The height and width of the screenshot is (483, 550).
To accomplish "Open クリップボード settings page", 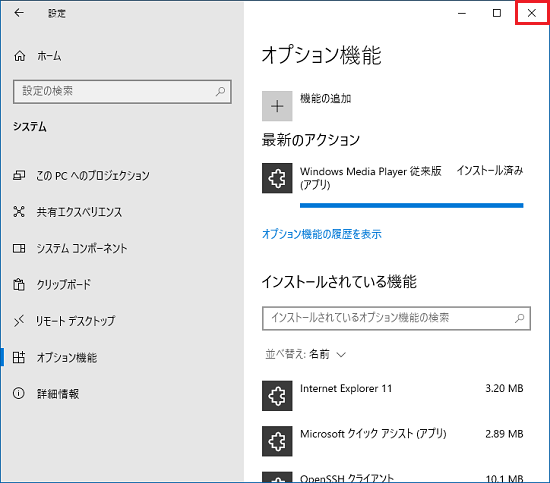I will (63, 284).
